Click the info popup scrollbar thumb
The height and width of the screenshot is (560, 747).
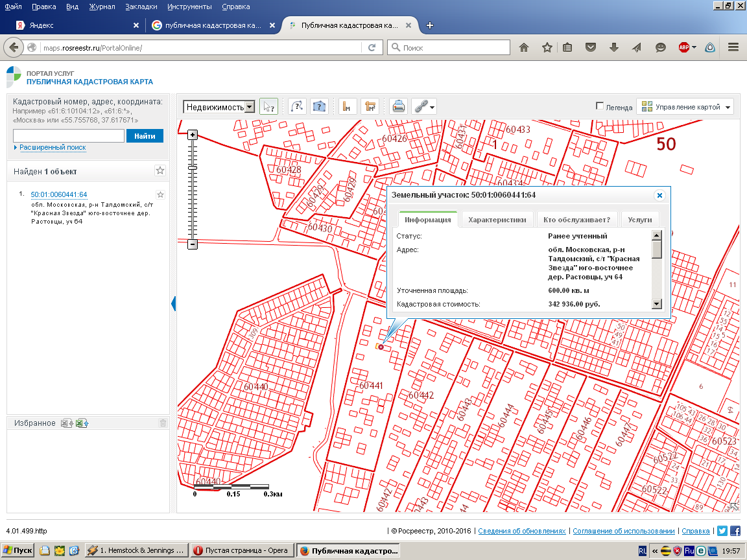click(x=656, y=249)
